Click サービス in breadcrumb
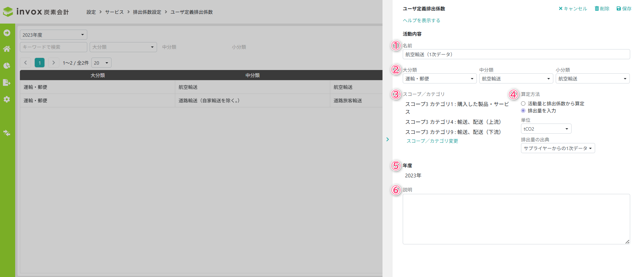Screen dimensions: 644x277 click(x=114, y=12)
